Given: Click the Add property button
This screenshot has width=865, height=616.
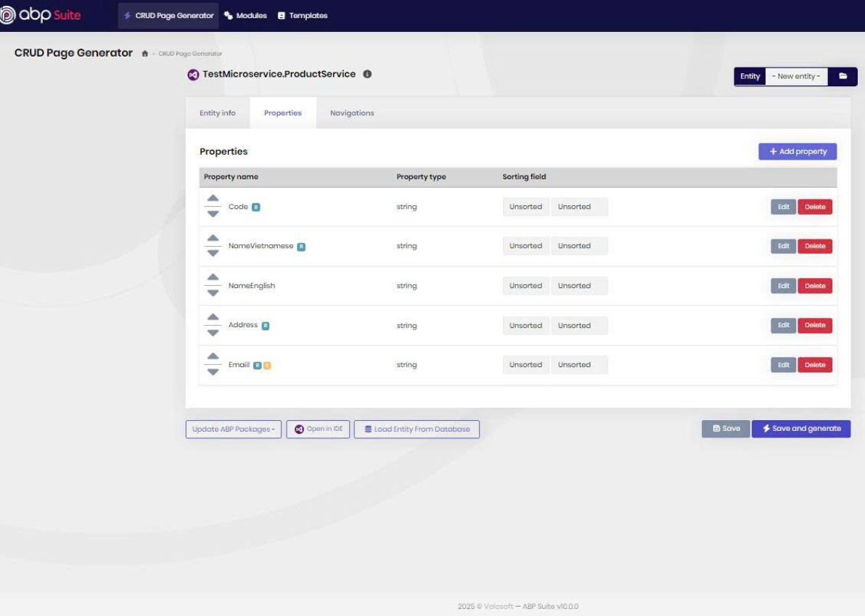Looking at the screenshot, I should [798, 152].
